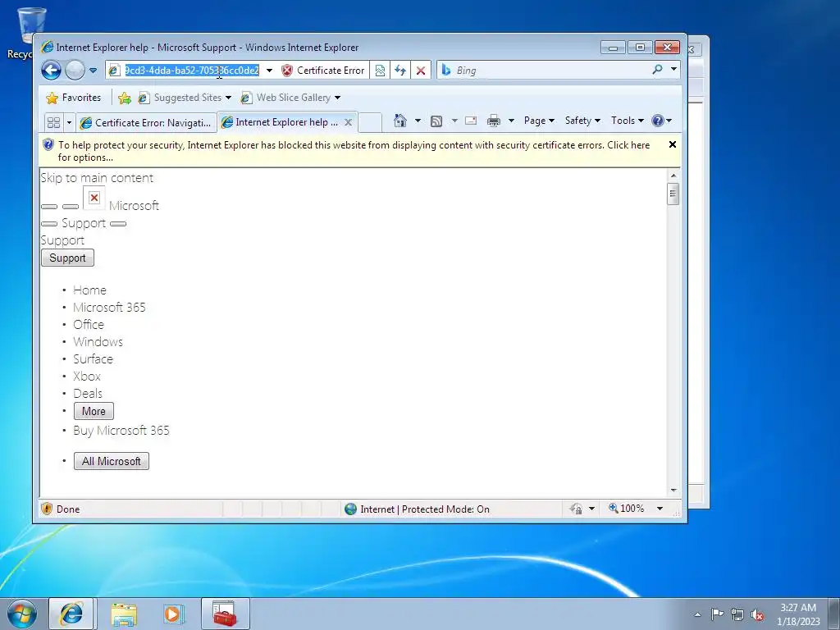Image resolution: width=840 pixels, height=630 pixels.
Task: Click the security information bar message
Action: [354, 151]
